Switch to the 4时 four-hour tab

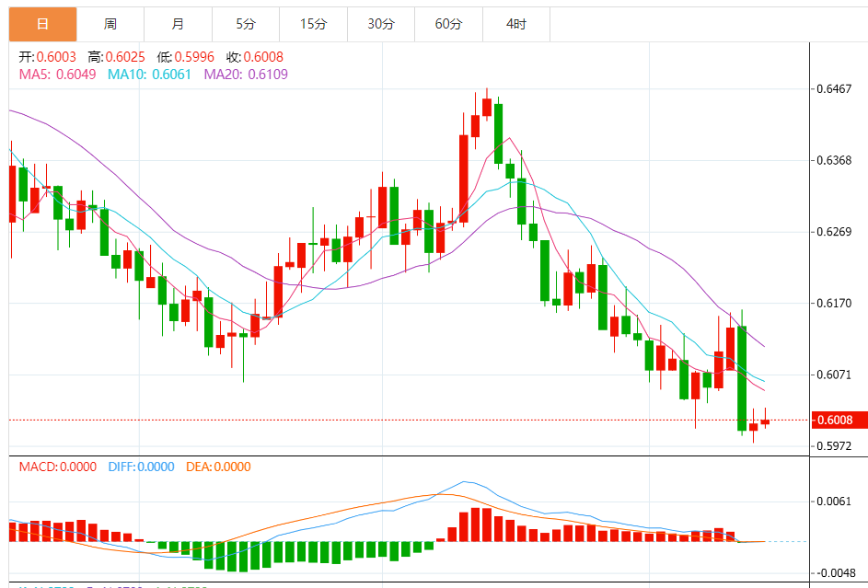[516, 24]
